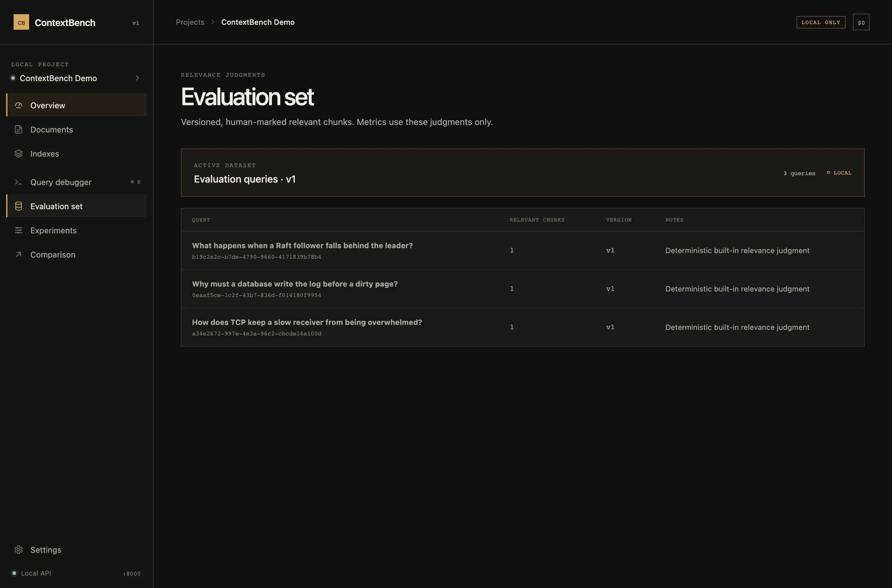The image size is (892, 588).
Task: Click the LOCAL tag in dataset card
Action: tap(839, 172)
